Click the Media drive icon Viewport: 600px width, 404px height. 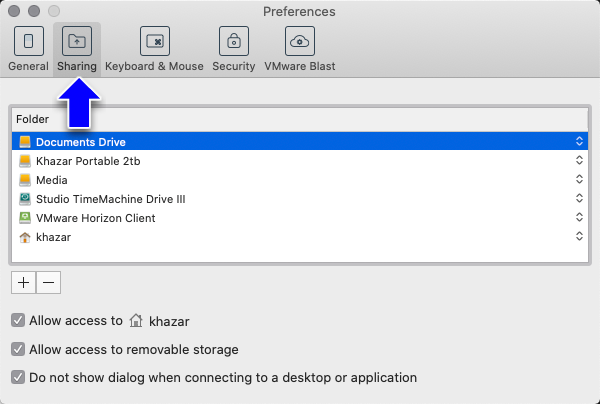click(x=25, y=180)
